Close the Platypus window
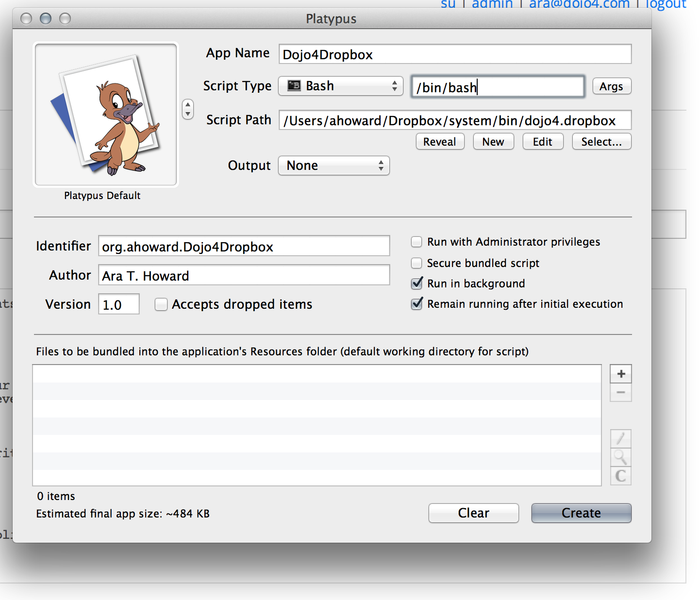 (x=27, y=18)
